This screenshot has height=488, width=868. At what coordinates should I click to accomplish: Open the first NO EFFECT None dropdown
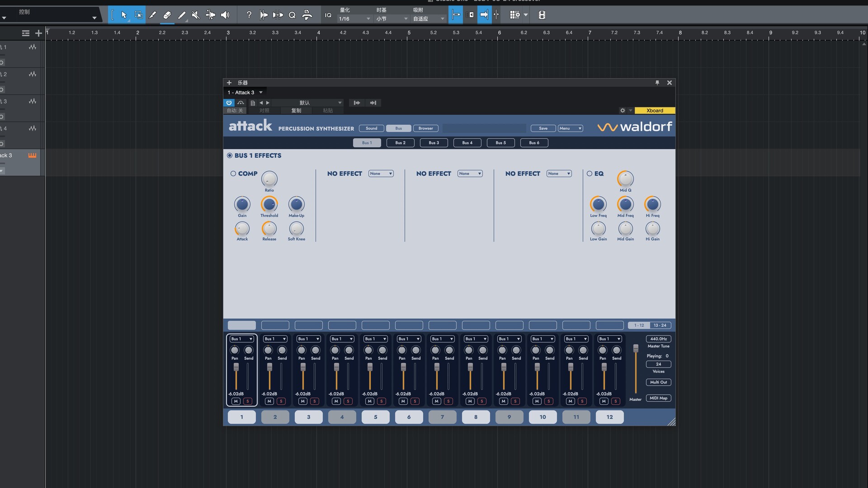[381, 174]
